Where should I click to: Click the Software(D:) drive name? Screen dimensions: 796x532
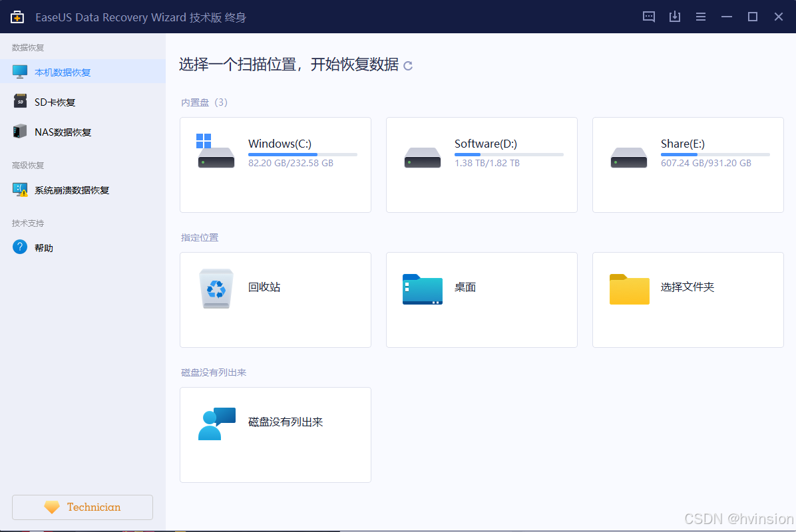486,144
